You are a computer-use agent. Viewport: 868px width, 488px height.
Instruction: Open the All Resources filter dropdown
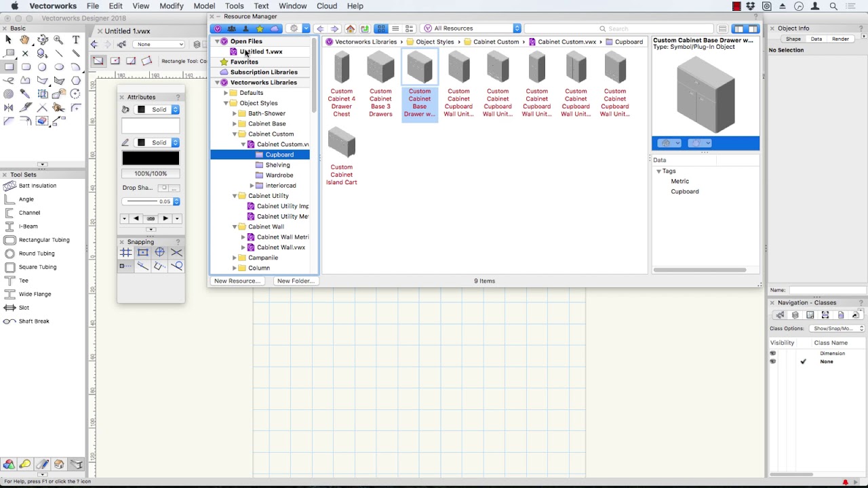pos(471,28)
